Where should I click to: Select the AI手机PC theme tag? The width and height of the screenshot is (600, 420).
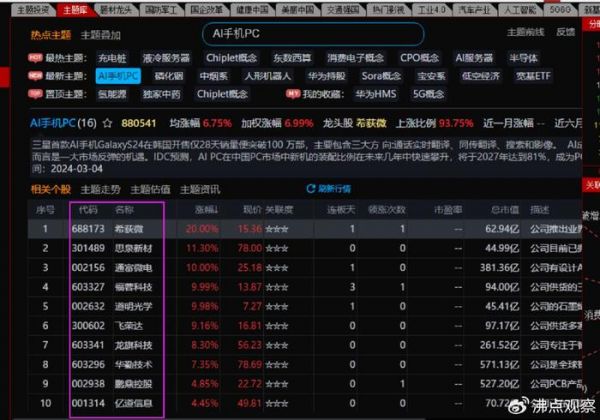point(116,75)
